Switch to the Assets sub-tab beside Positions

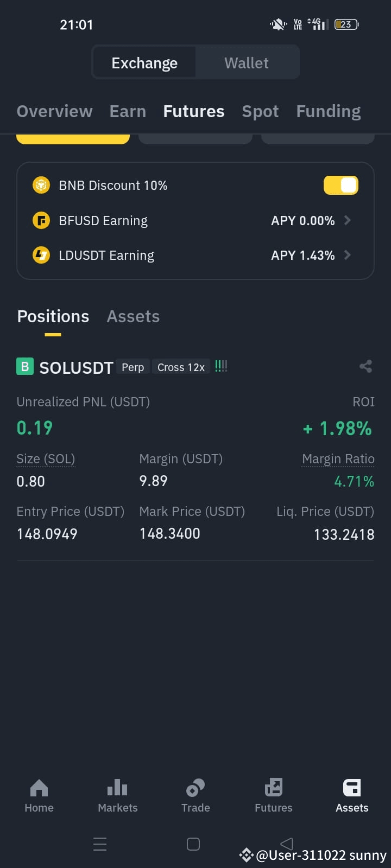(133, 316)
